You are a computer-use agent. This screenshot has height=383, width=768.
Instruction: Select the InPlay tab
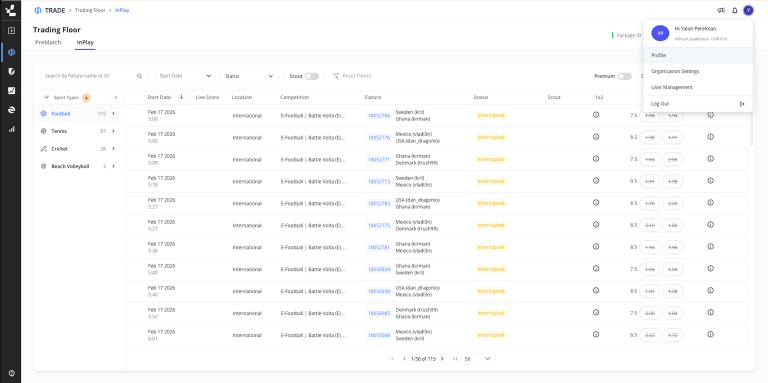pos(85,43)
